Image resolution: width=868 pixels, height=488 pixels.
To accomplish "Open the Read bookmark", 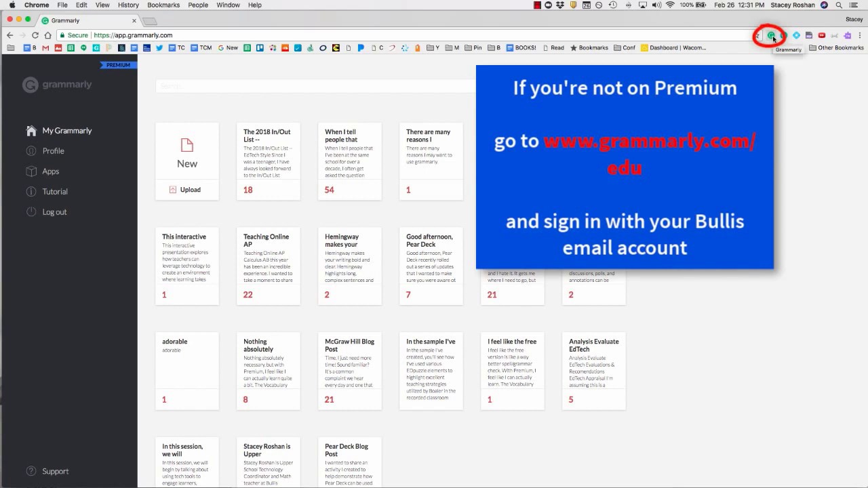I will tap(553, 48).
